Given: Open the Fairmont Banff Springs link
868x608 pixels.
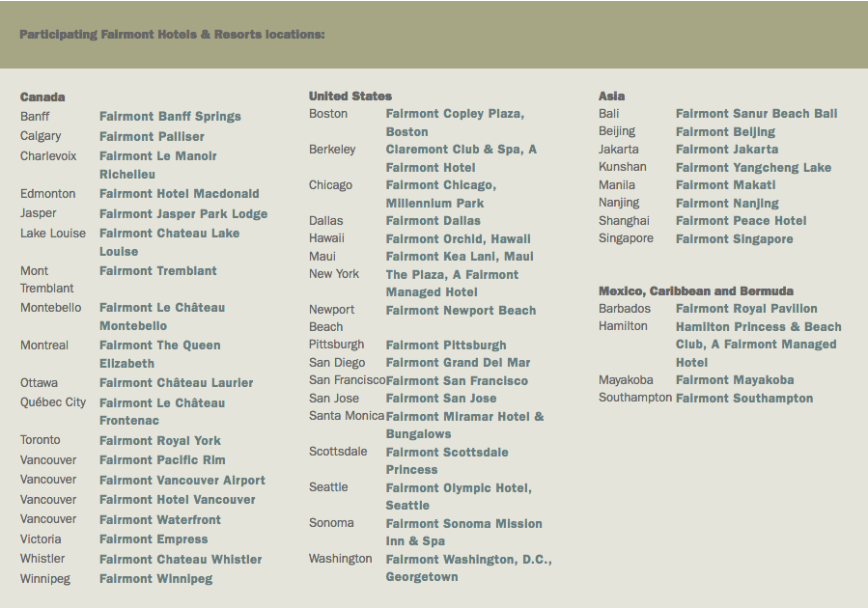Looking at the screenshot, I should [170, 117].
